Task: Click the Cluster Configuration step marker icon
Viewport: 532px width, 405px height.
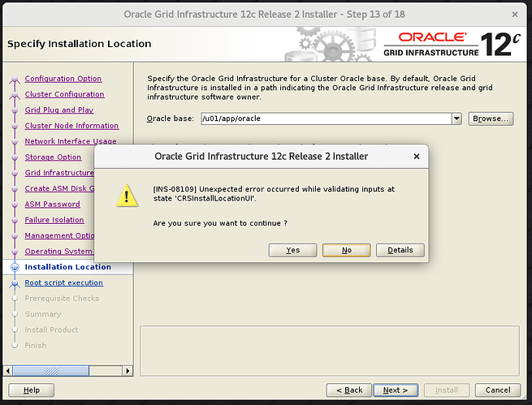Action: (15, 95)
